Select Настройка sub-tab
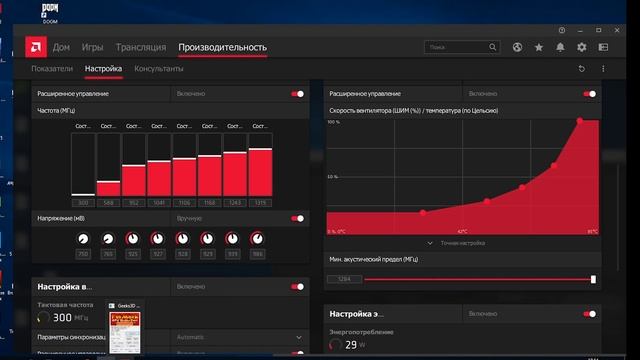 pyautogui.click(x=103, y=69)
